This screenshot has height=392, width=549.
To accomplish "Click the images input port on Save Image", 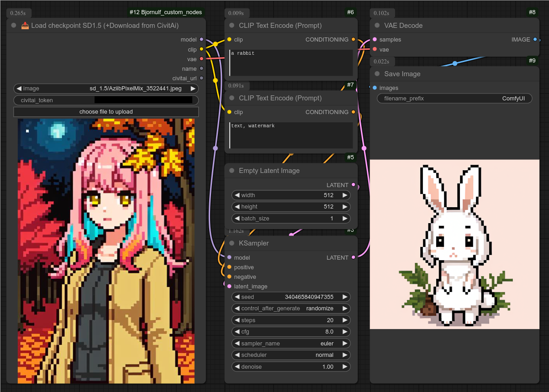I will (x=375, y=88).
